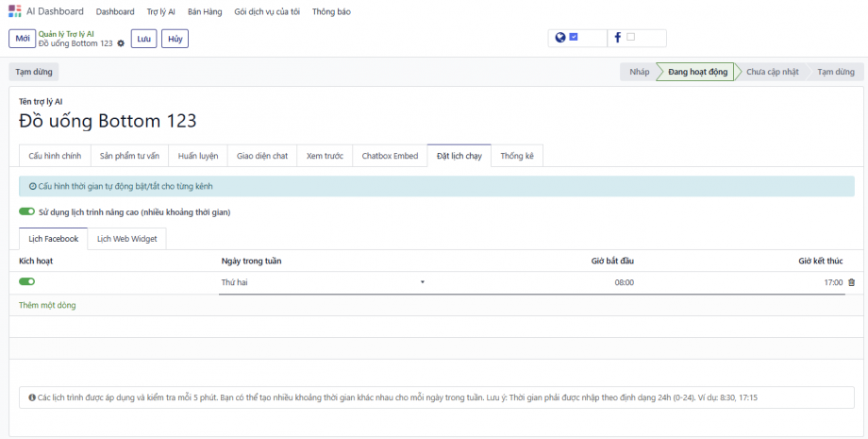The height and width of the screenshot is (439, 868).
Task: Click the 08:00 start time field
Action: pos(624,282)
